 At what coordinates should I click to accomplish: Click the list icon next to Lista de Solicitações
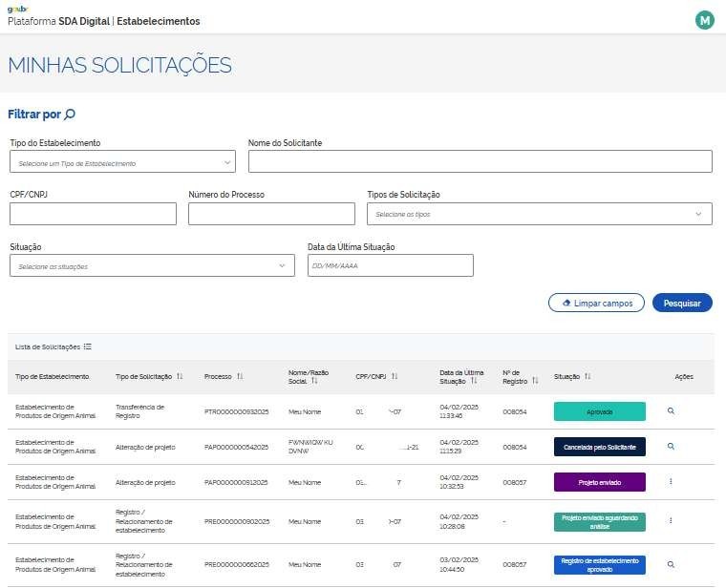pyautogui.click(x=88, y=346)
